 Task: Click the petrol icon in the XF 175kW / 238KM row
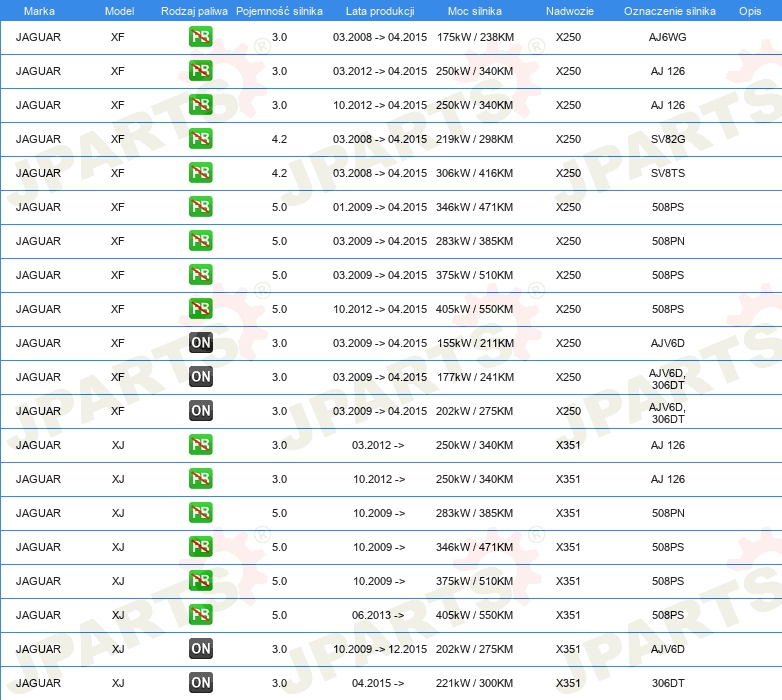point(200,37)
